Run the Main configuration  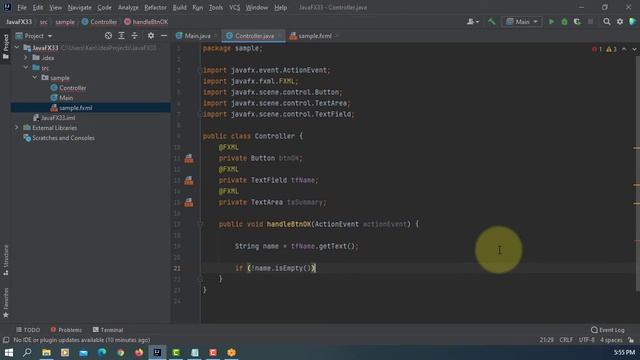551,22
